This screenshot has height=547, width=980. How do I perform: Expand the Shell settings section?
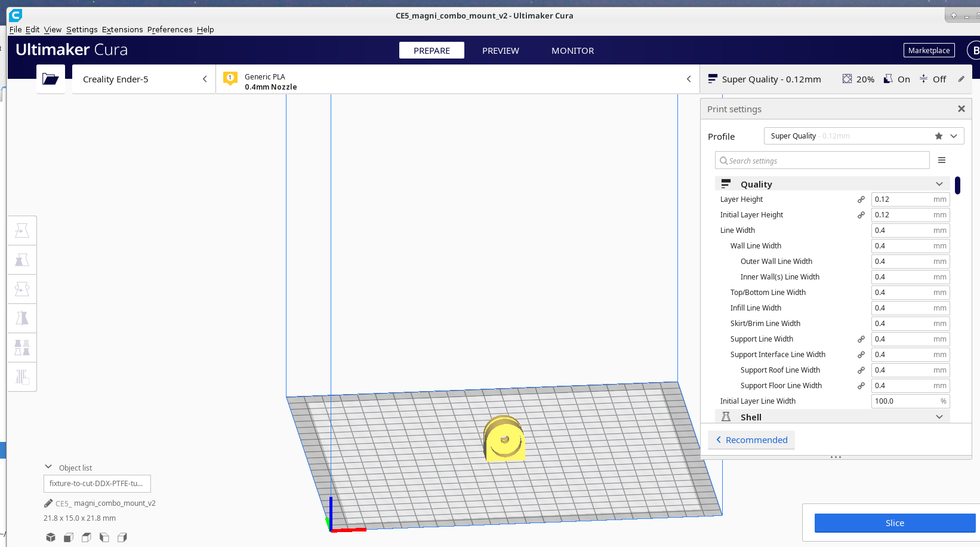(x=832, y=417)
